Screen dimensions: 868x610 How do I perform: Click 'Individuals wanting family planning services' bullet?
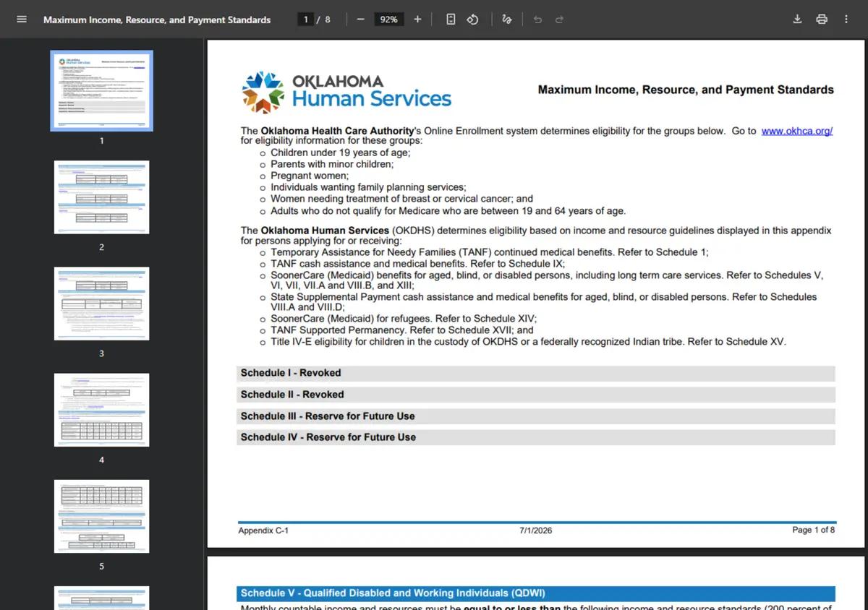[368, 187]
